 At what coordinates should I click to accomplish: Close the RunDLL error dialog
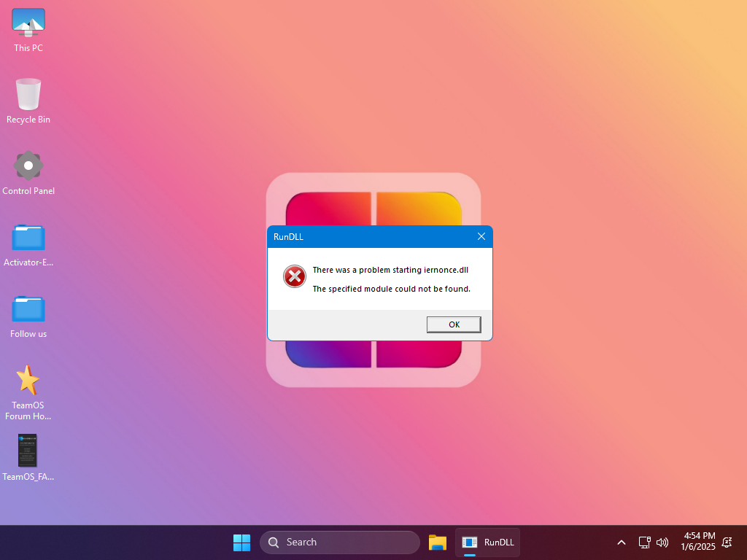coord(481,237)
